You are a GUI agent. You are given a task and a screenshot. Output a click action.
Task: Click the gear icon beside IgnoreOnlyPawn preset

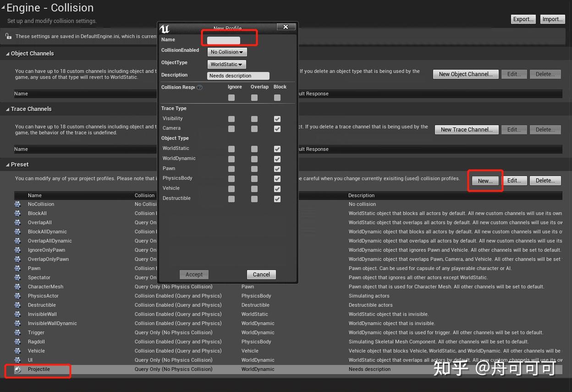coord(17,250)
